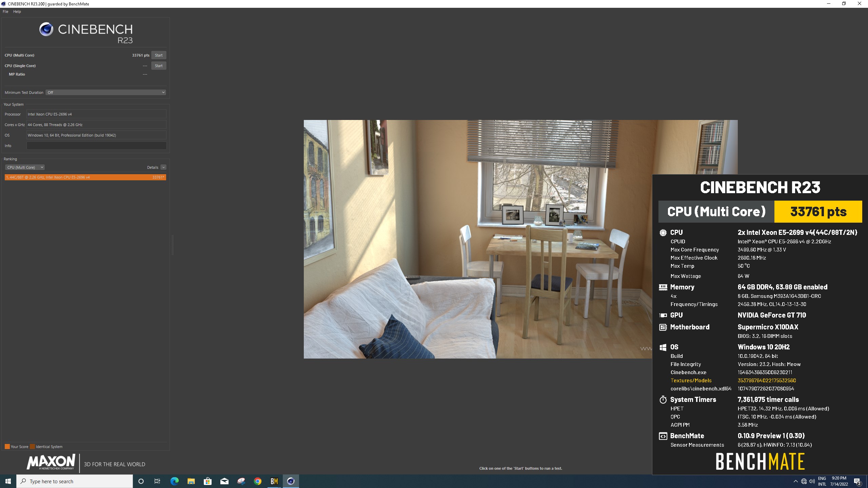Screen dimensions: 868x488
Task: Open Cortana circle icon in taskbar
Action: (141, 481)
